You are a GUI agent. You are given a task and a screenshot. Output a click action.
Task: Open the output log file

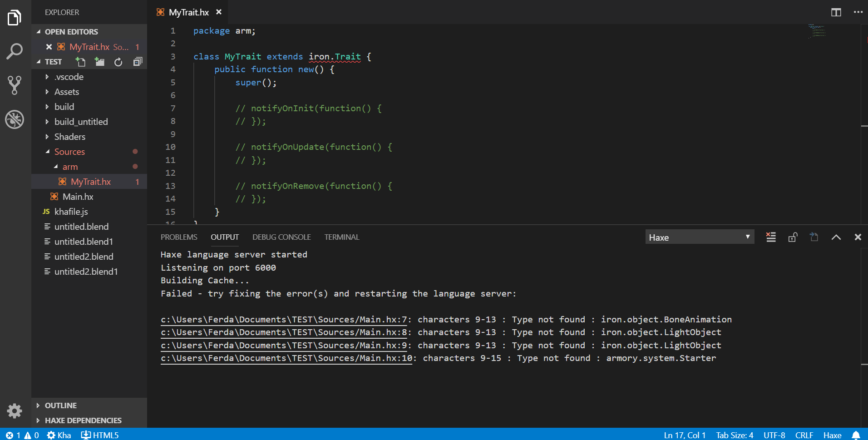click(x=814, y=237)
